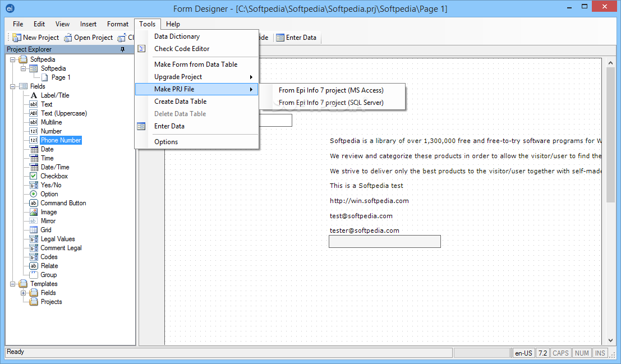Collapse the Softpedia project root node
Image resolution: width=621 pixels, height=364 pixels.
[13, 60]
